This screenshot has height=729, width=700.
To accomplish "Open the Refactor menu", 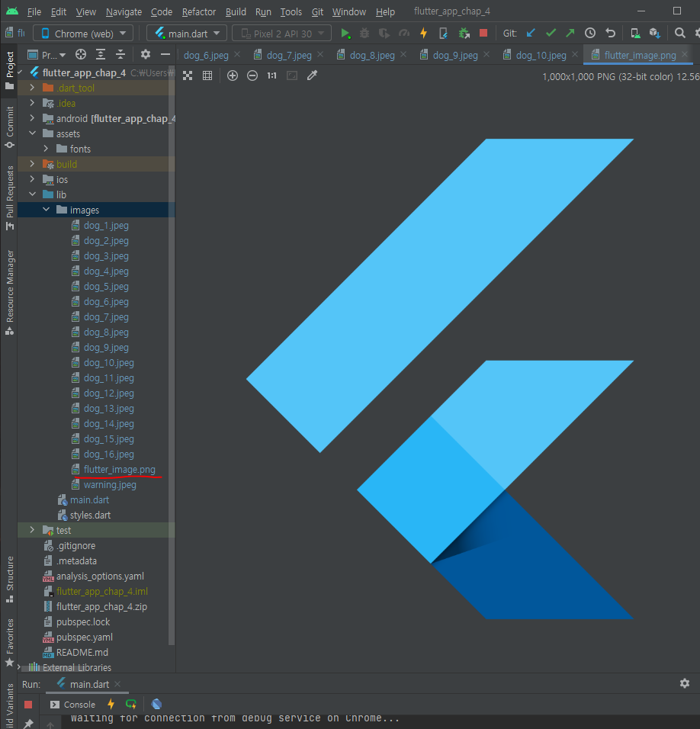I will point(199,11).
